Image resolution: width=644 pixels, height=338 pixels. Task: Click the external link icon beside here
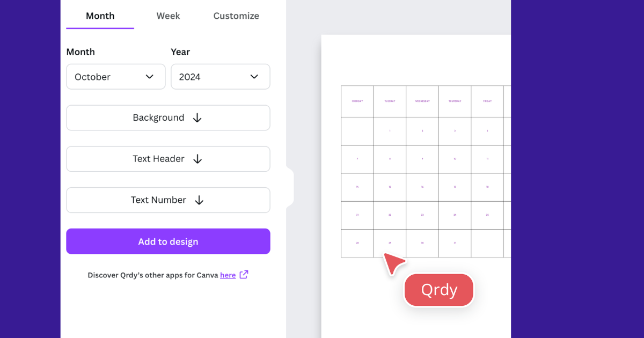[244, 275]
